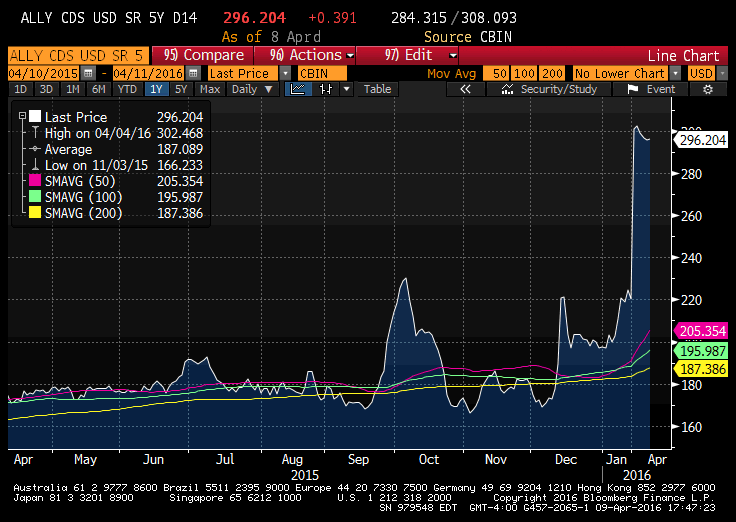736x522 pixels.
Task: Click the ALLY CDS USD SR 5 security field
Action: 78,55
